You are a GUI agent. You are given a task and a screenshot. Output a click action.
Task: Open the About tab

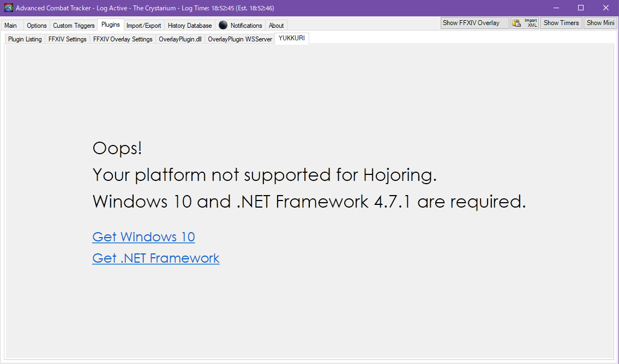[x=276, y=25]
